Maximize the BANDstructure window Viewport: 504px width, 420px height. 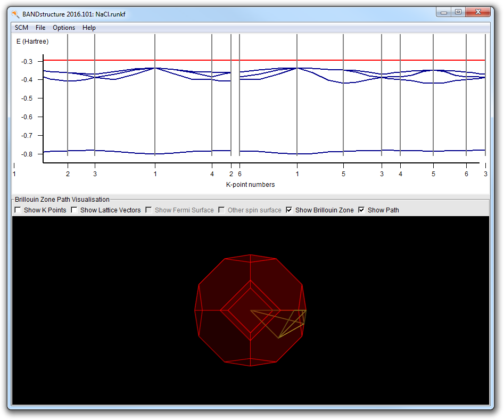click(x=458, y=12)
